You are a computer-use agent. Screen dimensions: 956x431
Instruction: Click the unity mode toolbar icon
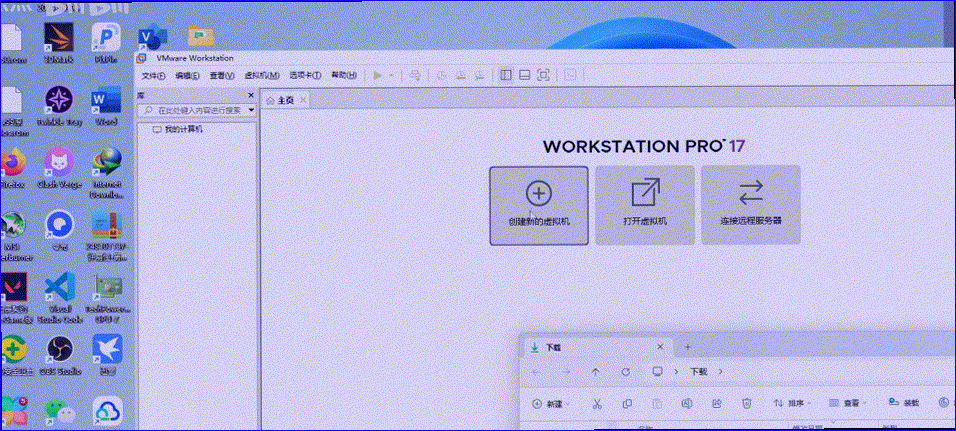[x=570, y=76]
